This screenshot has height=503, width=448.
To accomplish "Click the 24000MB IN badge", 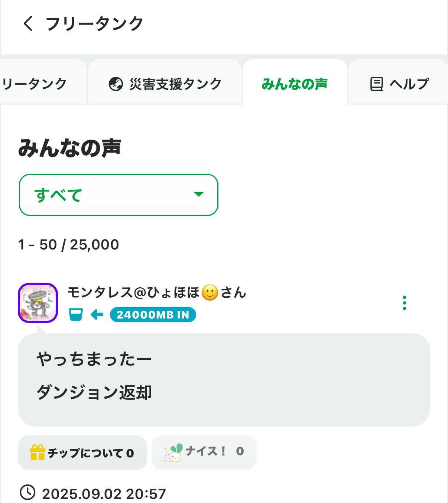I will [153, 315].
